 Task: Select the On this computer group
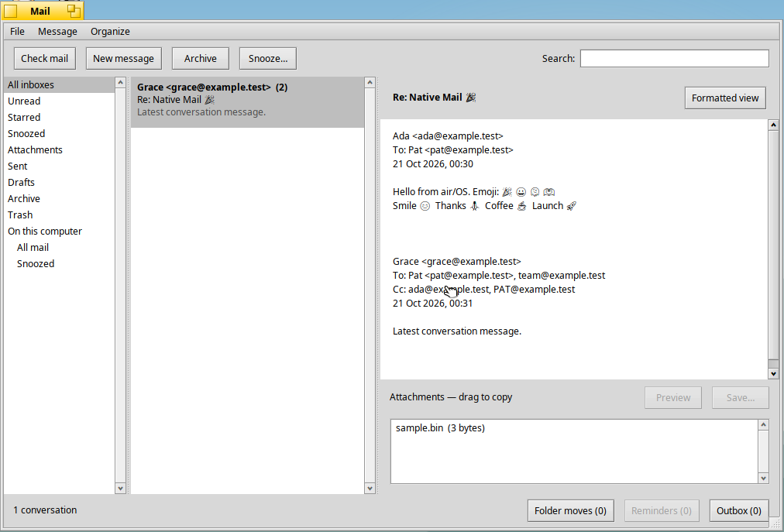pyautogui.click(x=60, y=231)
